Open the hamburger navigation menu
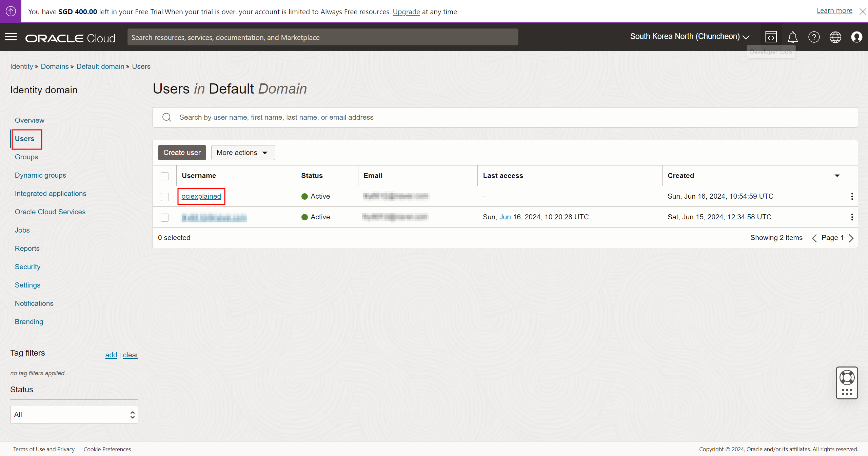 pyautogui.click(x=11, y=37)
